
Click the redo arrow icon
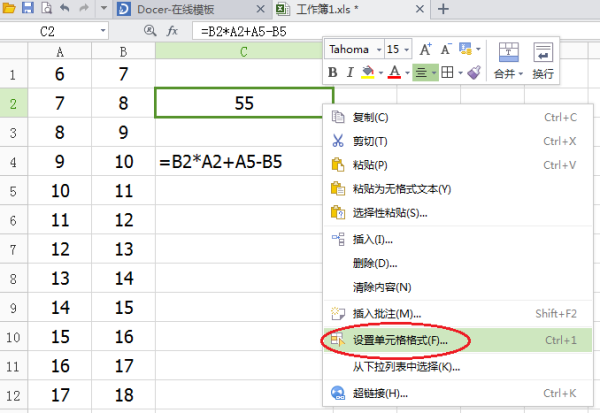click(84, 8)
